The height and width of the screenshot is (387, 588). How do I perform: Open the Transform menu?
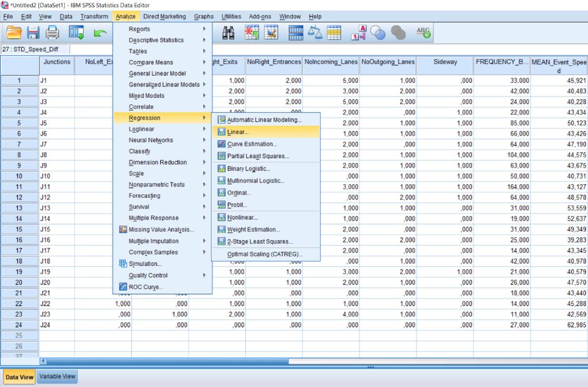point(94,17)
